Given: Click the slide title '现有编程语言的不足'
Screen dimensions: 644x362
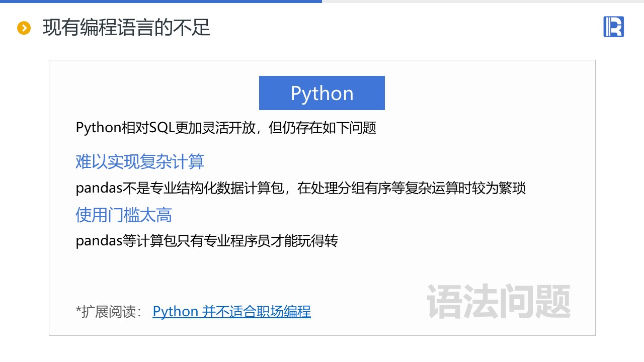Looking at the screenshot, I should pyautogui.click(x=126, y=28).
